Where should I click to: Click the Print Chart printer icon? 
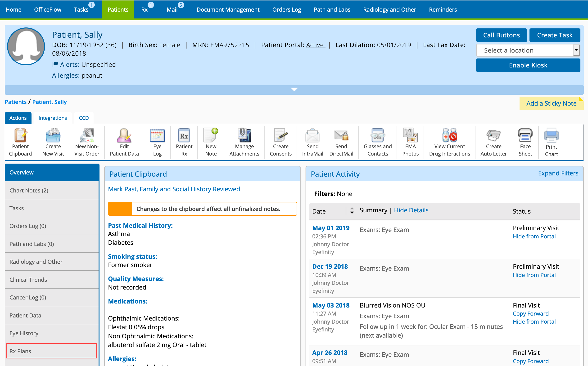[x=551, y=136]
